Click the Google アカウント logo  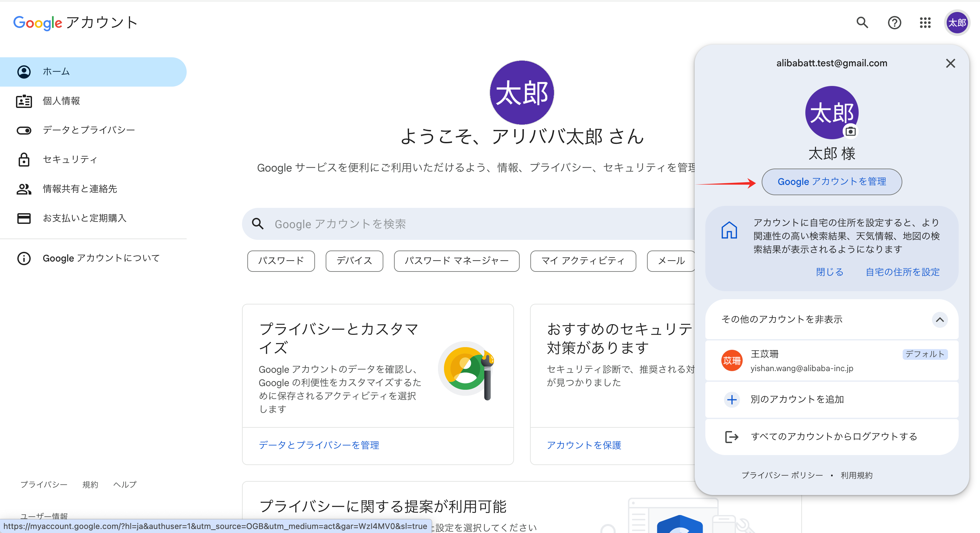pyautogui.click(x=75, y=23)
